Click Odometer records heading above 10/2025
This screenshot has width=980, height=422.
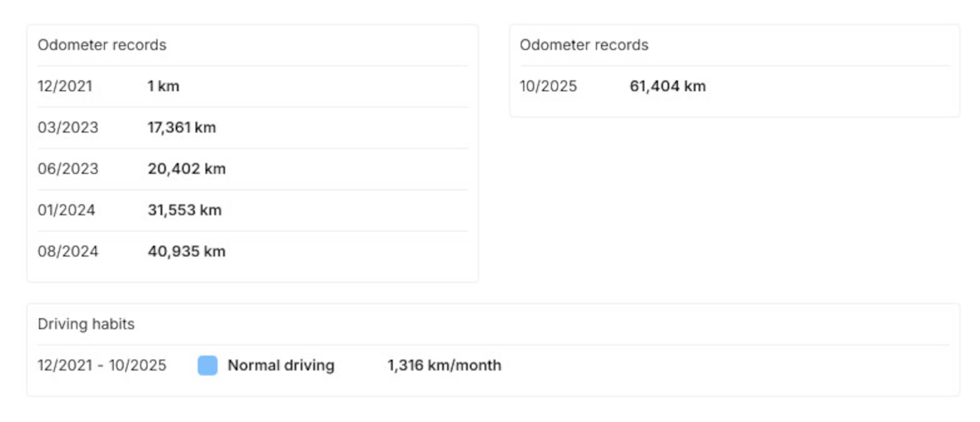pyautogui.click(x=584, y=45)
